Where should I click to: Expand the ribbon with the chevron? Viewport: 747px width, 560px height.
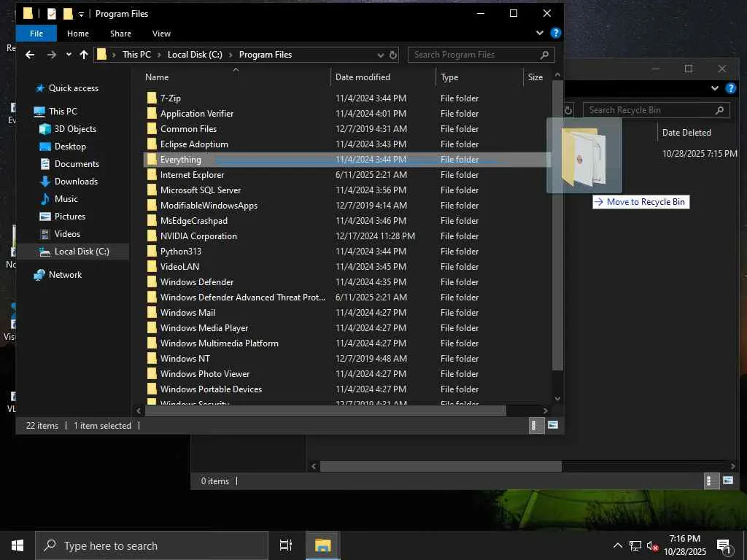pyautogui.click(x=539, y=33)
